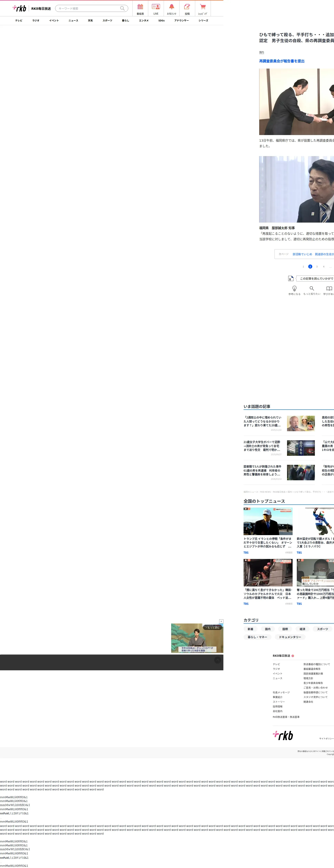The width and height of the screenshot is (334, 868).
Task: Close the floating video ad
Action: point(221,621)
